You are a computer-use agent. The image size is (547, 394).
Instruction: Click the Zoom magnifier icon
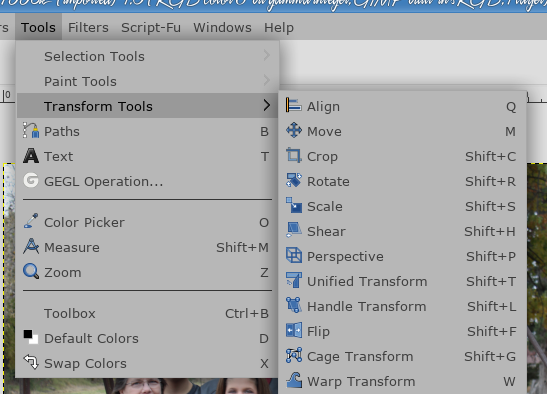coord(31,272)
